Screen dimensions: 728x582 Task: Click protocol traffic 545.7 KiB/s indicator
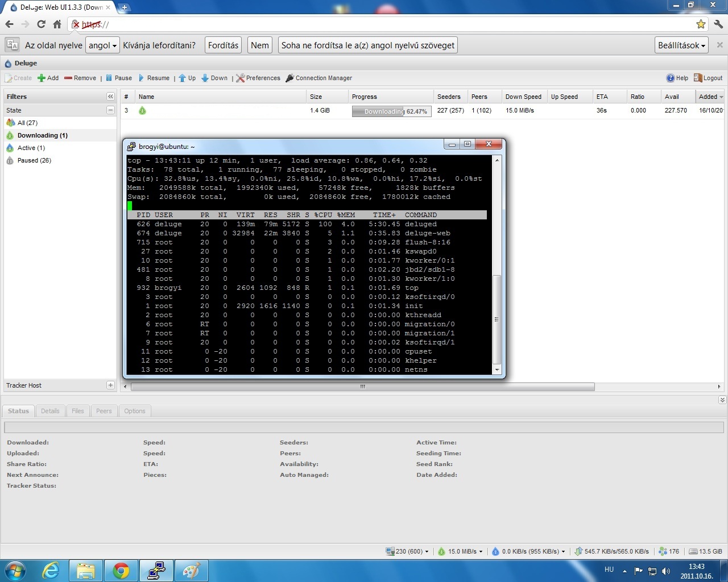pyautogui.click(x=611, y=551)
